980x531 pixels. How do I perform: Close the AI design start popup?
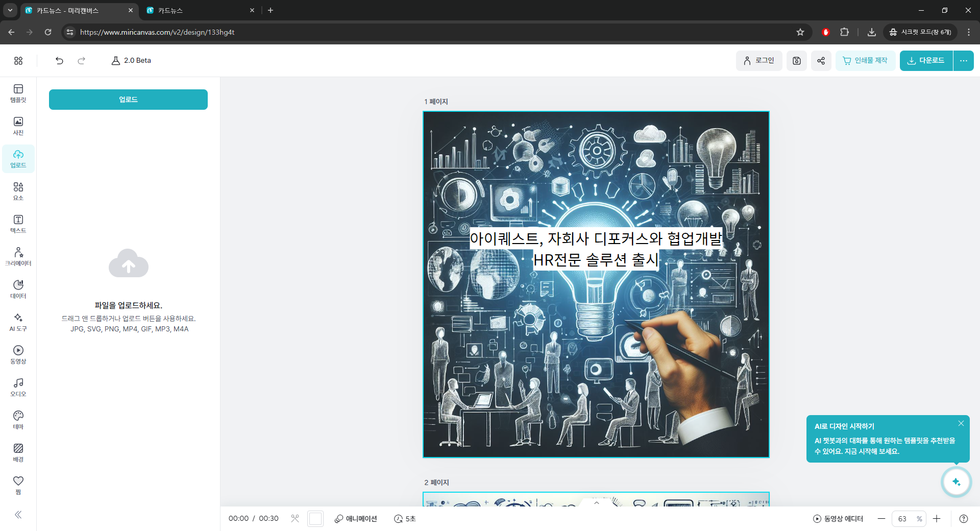click(961, 423)
